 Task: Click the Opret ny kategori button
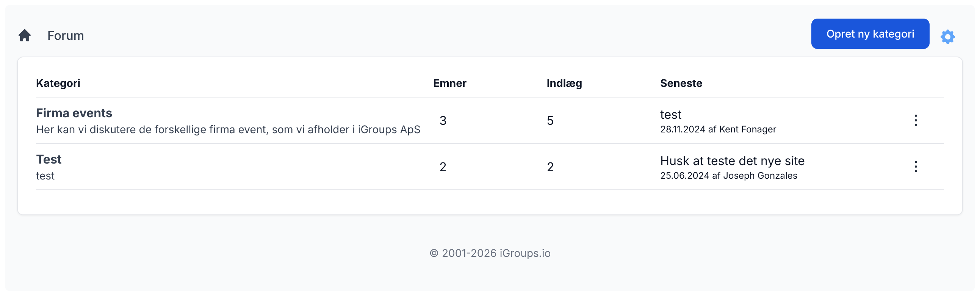coord(870,34)
